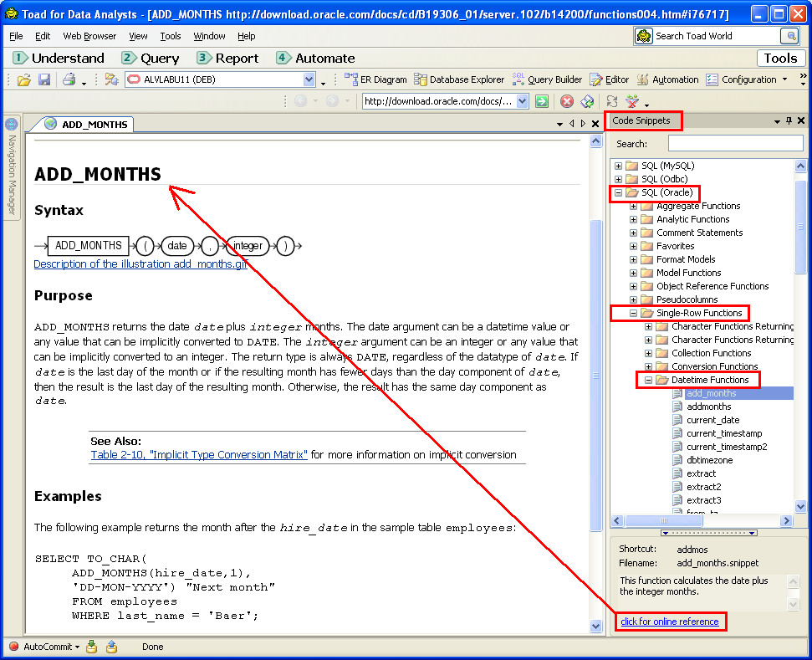Viewport: 812px width, 660px height.
Task: Open the Editor tool
Action: tap(610, 79)
